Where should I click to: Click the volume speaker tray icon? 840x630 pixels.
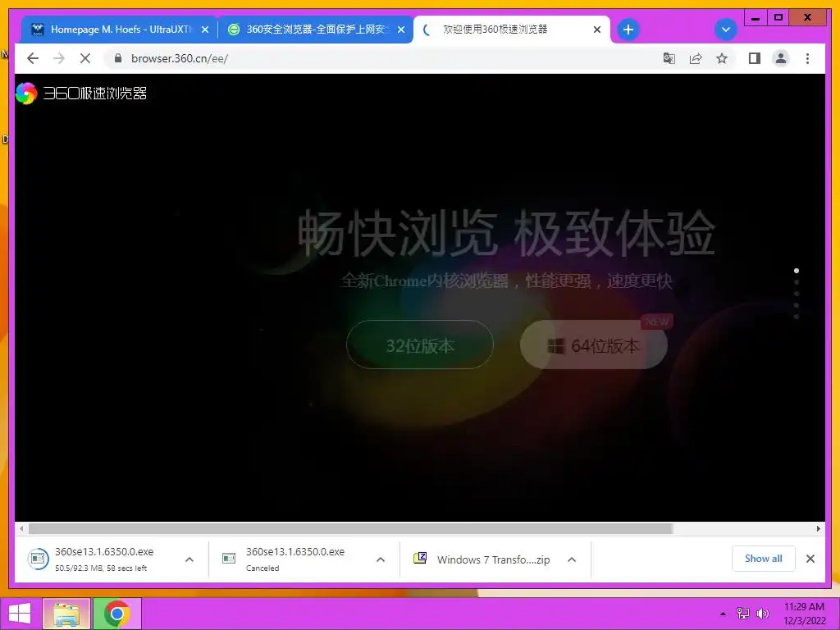[762, 614]
